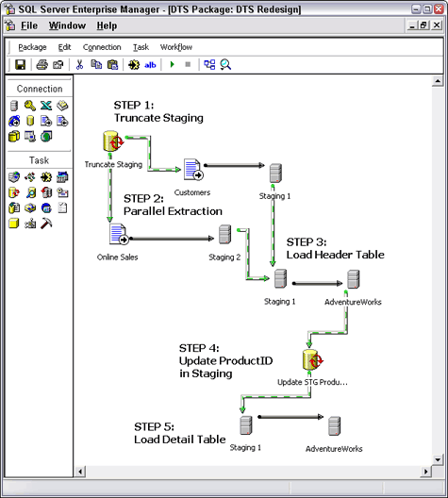Viewport: 448px width, 498px height.
Task: Select the Update STG Produ... SQL task icon
Action: coord(312,360)
